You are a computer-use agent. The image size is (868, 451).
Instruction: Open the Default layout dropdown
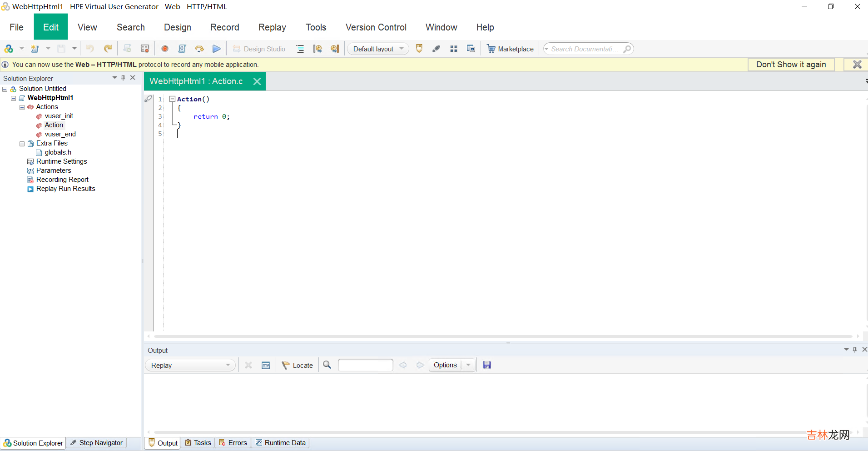pyautogui.click(x=378, y=49)
